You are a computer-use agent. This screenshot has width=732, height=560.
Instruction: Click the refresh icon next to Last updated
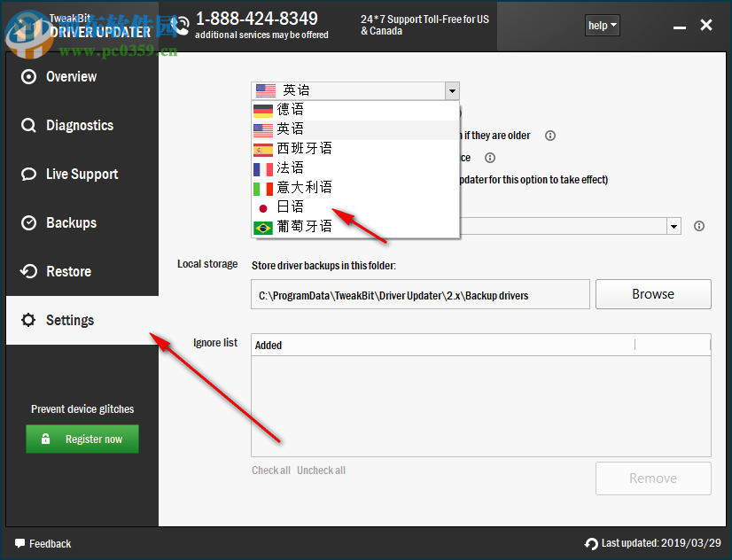(x=590, y=543)
